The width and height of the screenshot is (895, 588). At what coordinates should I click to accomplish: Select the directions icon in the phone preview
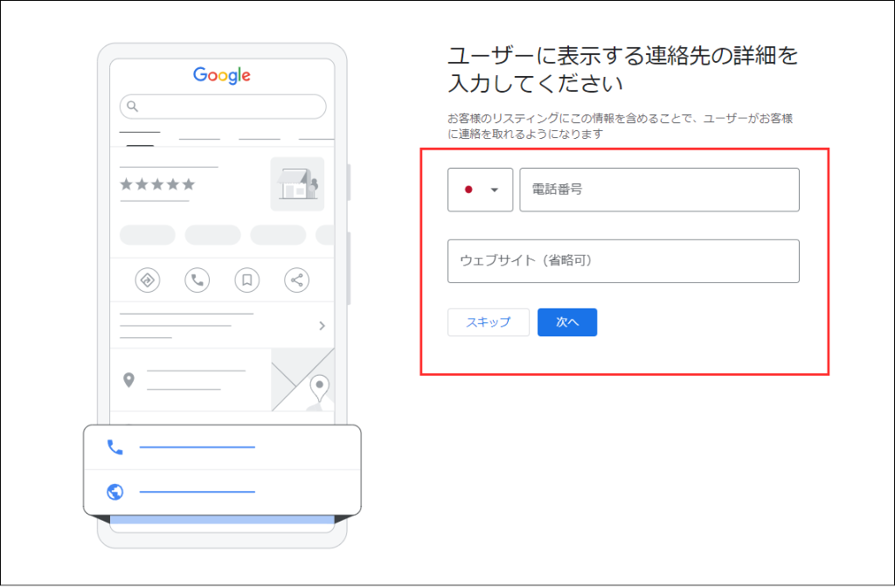point(148,280)
